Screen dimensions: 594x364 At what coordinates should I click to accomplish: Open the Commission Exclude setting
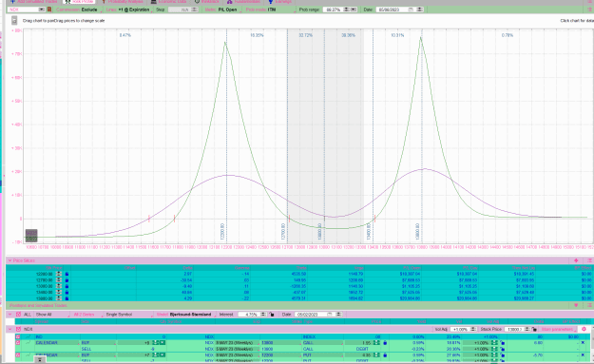[x=77, y=10]
